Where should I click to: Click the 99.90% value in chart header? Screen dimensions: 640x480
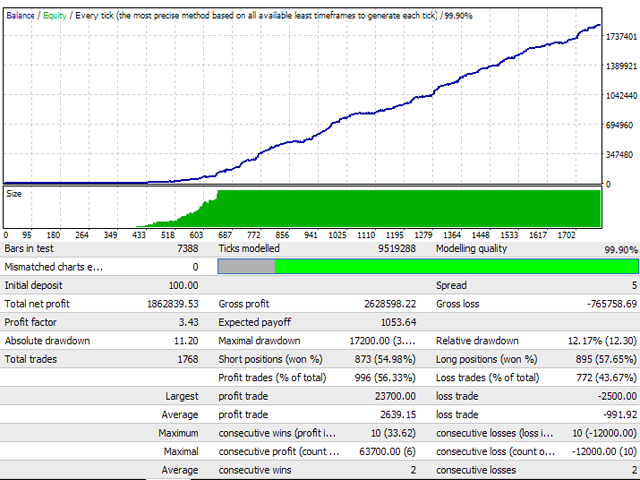click(x=458, y=16)
